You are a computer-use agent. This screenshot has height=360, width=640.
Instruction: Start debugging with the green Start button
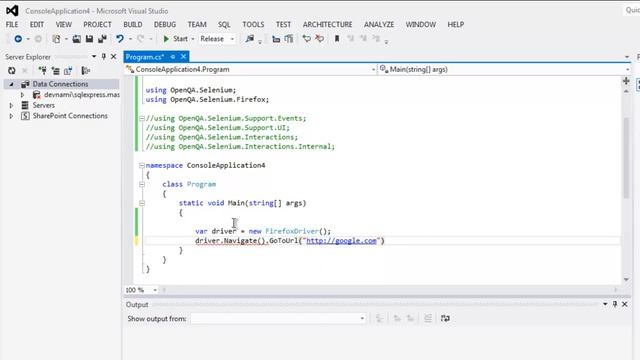pyautogui.click(x=176, y=39)
